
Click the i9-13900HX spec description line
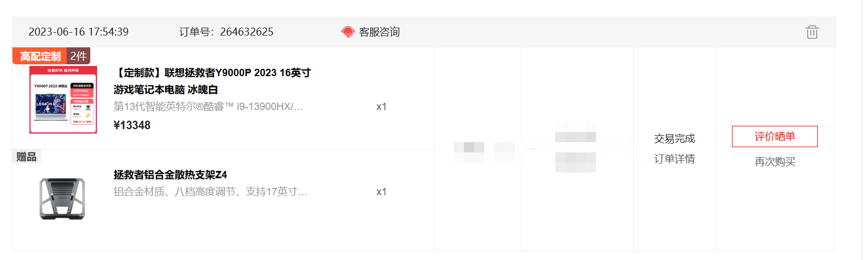[209, 107]
